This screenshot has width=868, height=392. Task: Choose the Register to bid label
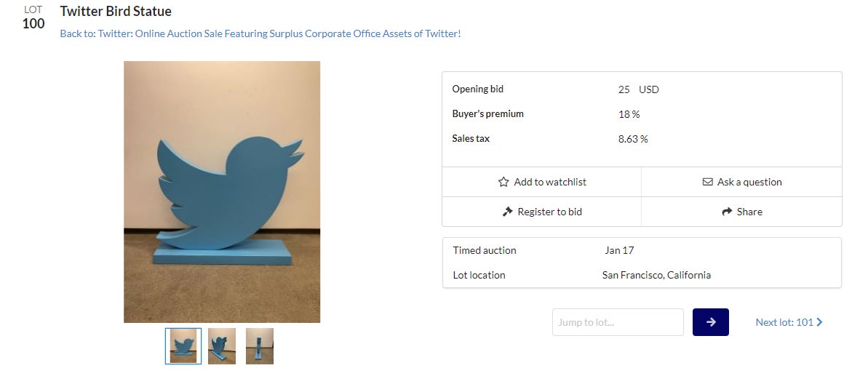coord(549,212)
